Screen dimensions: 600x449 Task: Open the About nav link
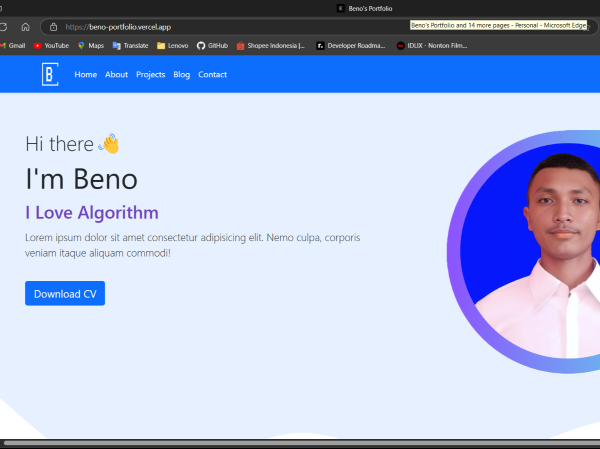point(116,75)
